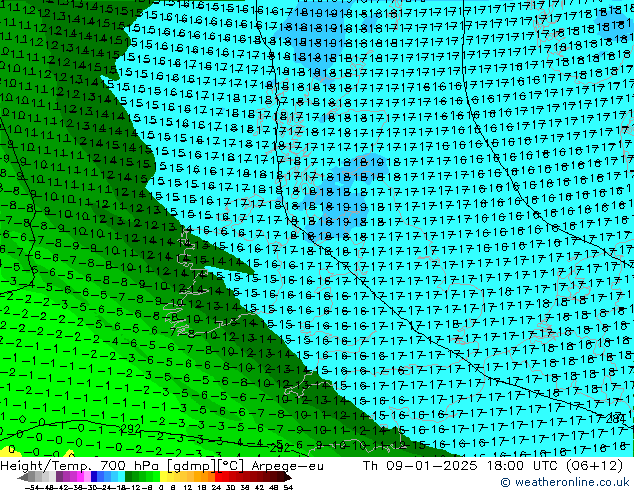Click the dark green -12 degree swatch on the scale
Screen dimensions: 634x490
click(129, 477)
